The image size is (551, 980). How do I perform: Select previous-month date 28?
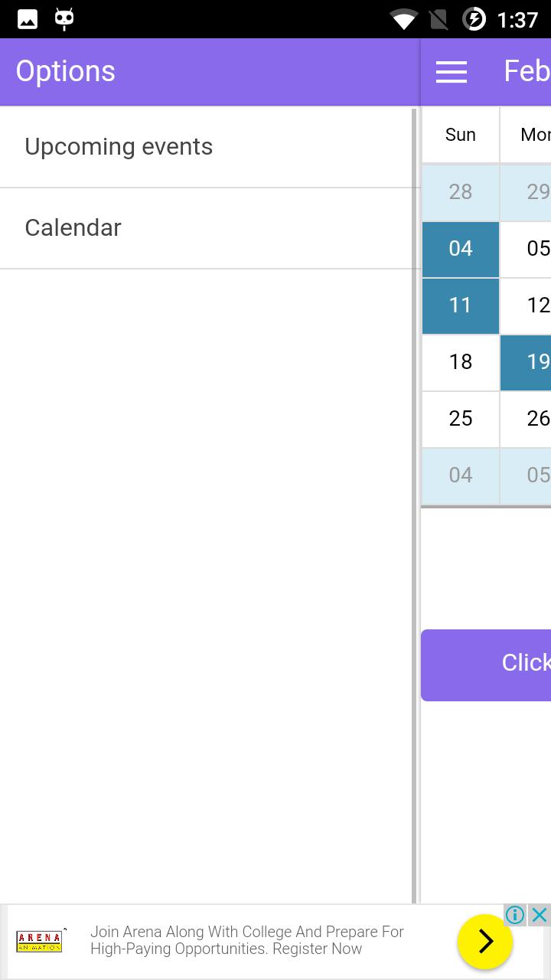pyautogui.click(x=461, y=192)
